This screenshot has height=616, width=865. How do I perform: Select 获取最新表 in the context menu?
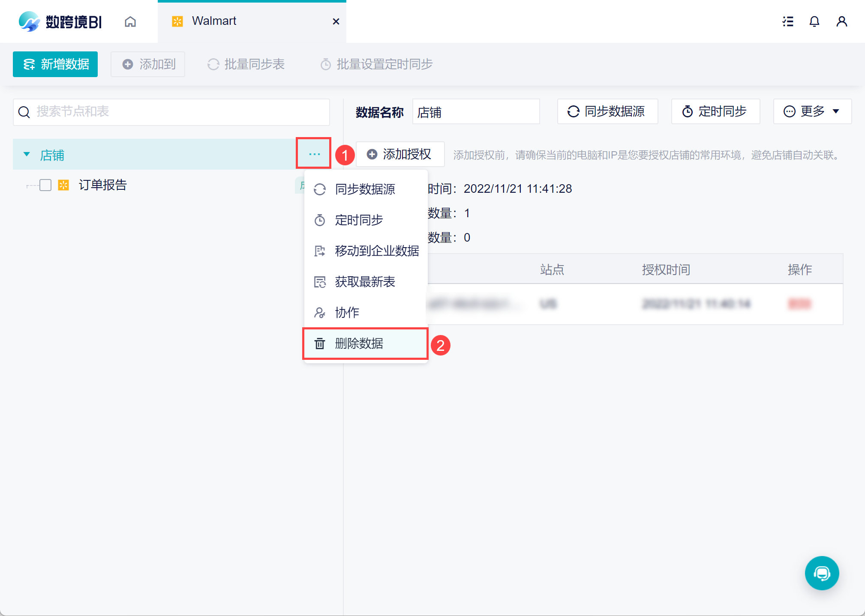(365, 282)
